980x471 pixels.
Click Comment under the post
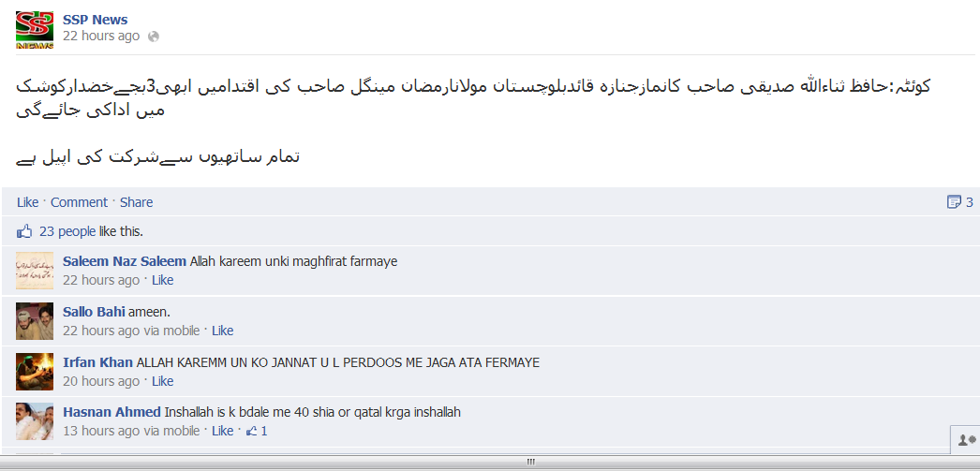point(79,202)
